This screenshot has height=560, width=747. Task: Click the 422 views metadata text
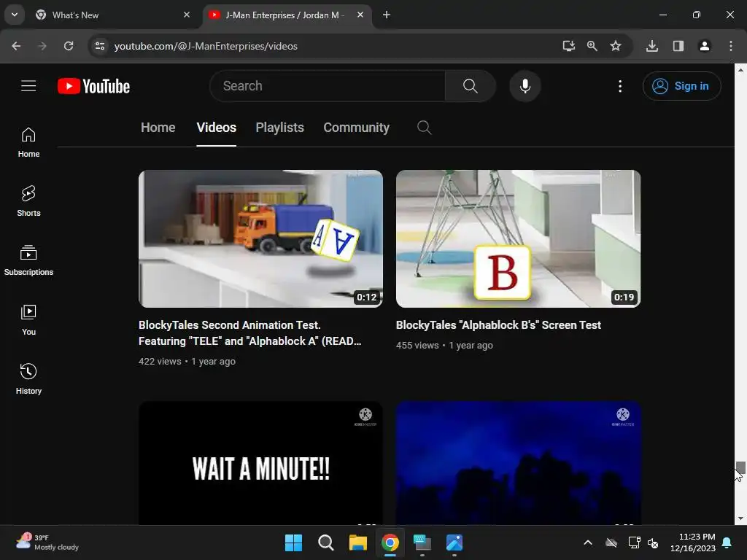[160, 362]
